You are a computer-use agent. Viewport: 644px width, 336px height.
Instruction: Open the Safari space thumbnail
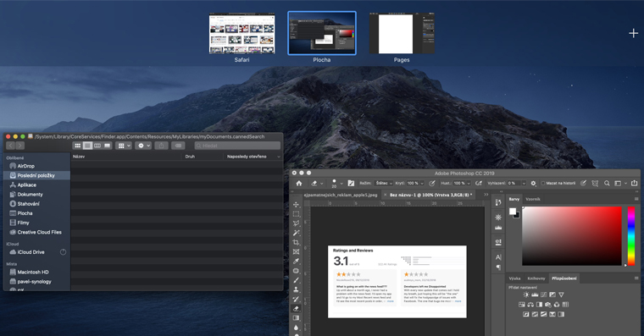pyautogui.click(x=241, y=34)
